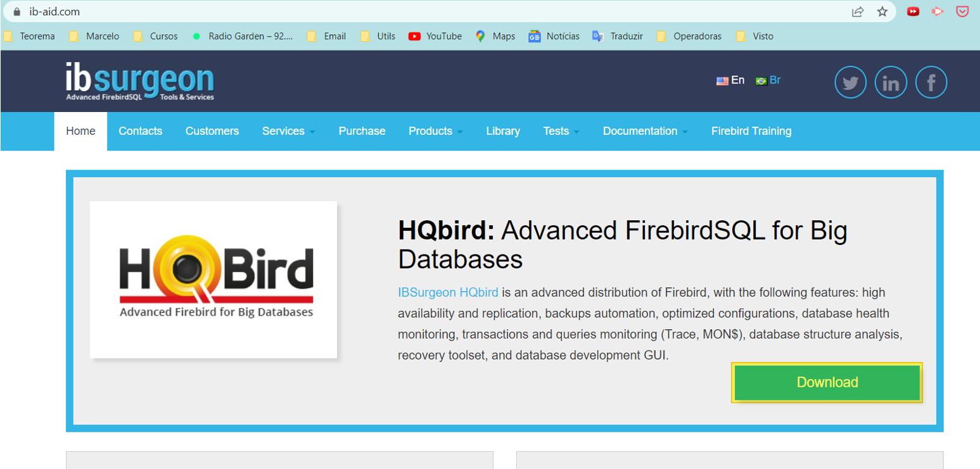Click the red YouTube extension icon

(x=913, y=11)
